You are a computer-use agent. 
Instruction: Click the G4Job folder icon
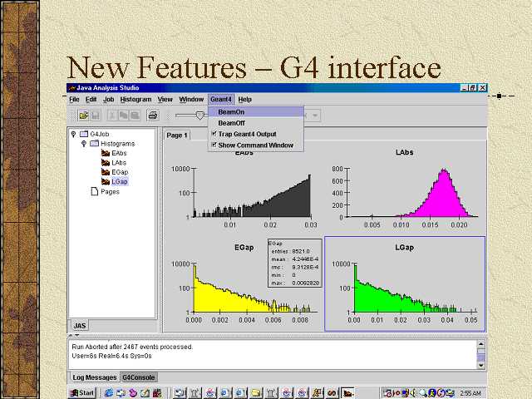coord(83,134)
